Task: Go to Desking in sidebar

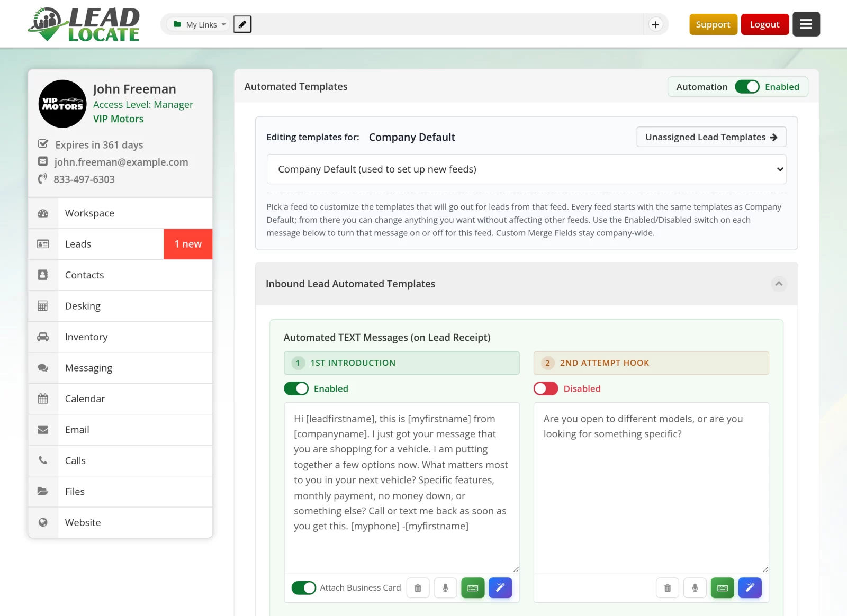Action: (120, 306)
